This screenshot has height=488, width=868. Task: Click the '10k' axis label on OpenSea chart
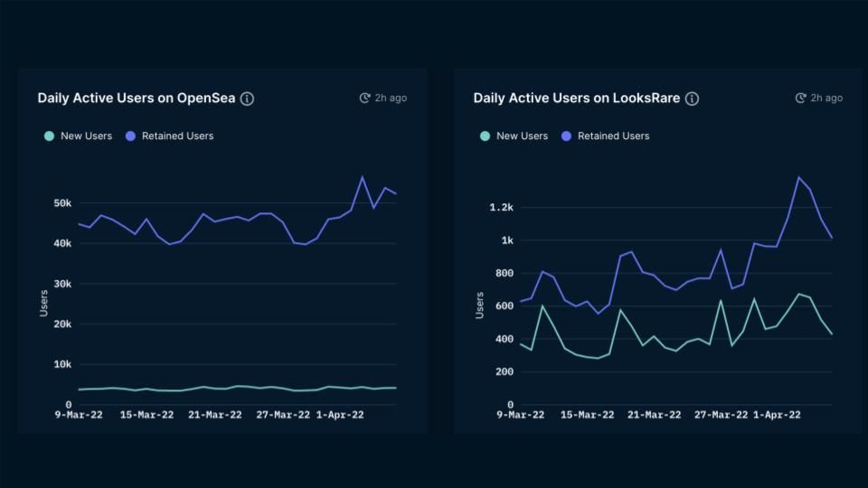click(x=62, y=364)
